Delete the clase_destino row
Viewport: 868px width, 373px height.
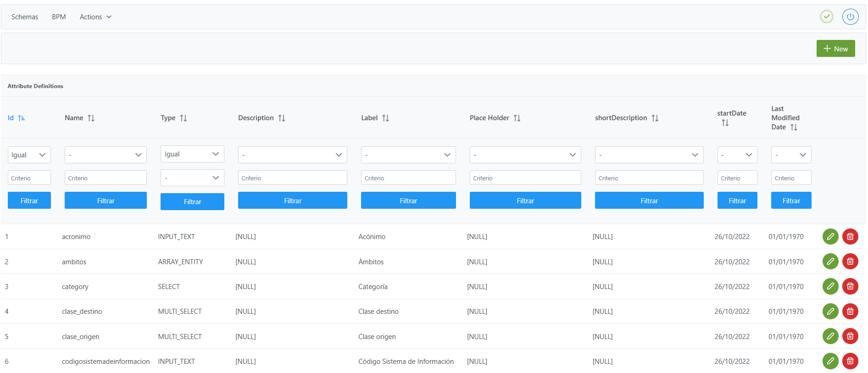click(x=850, y=312)
